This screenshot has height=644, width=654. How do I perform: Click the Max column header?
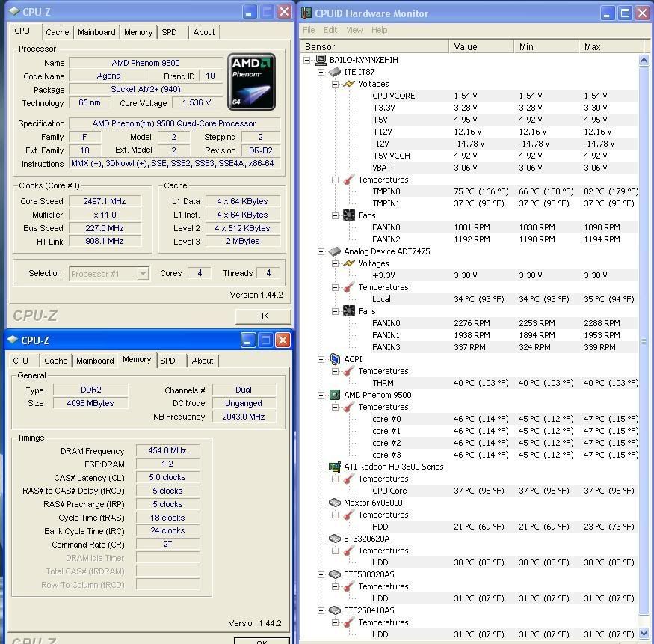tap(611, 46)
